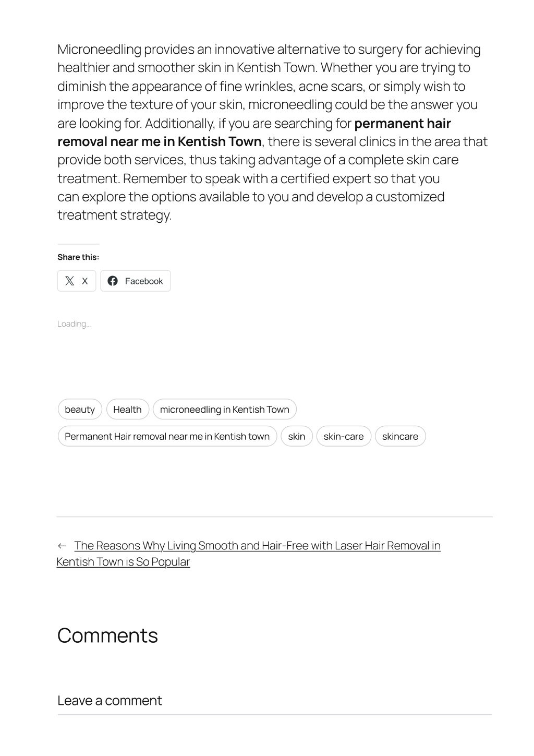Click the article paragraph starting with Microneedling
This screenshot has width=534, height=756.
click(273, 132)
